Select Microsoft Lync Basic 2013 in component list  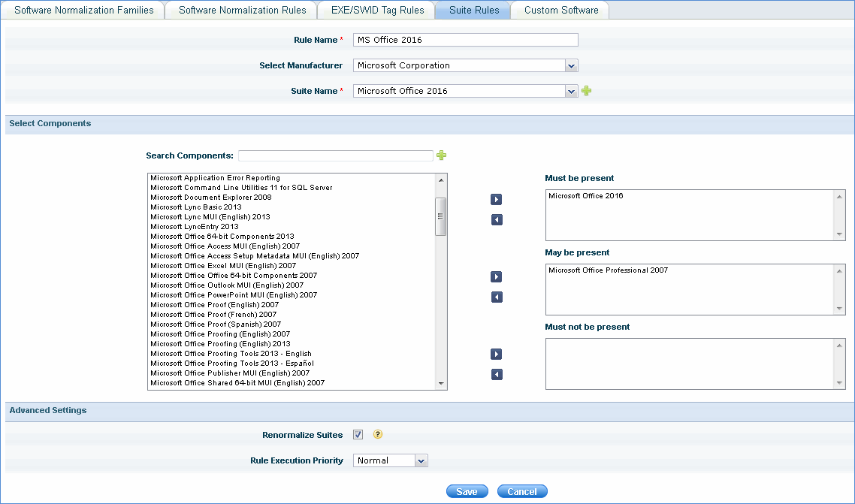[196, 207]
